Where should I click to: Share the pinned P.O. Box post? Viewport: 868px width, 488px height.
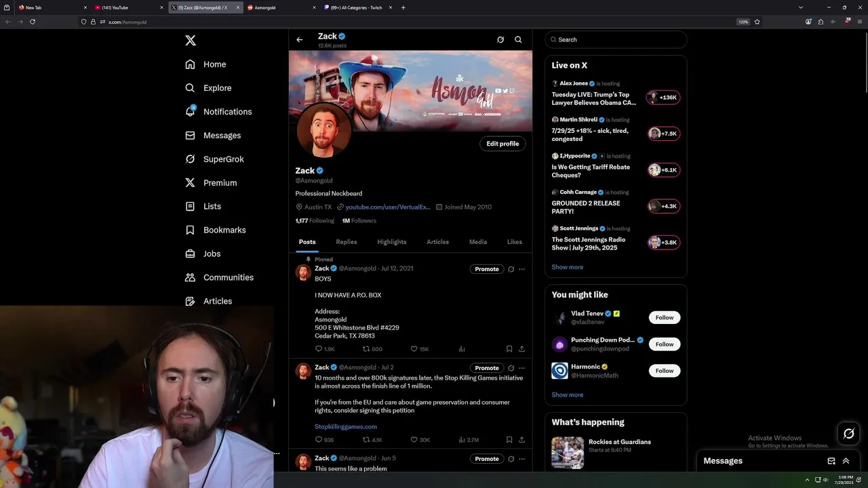pyautogui.click(x=521, y=349)
